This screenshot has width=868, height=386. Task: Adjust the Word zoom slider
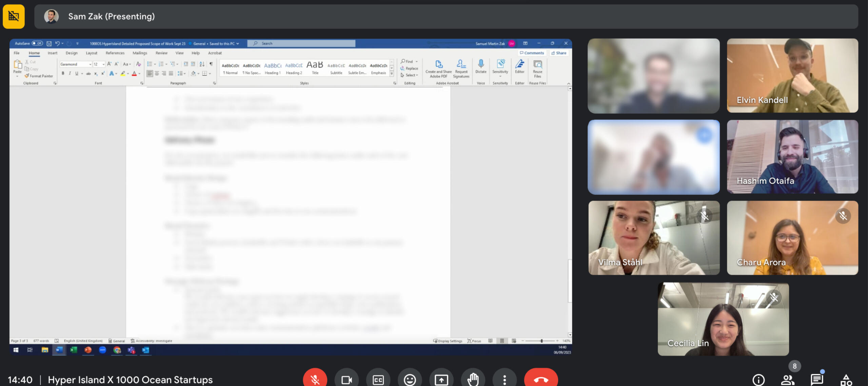coord(541,341)
